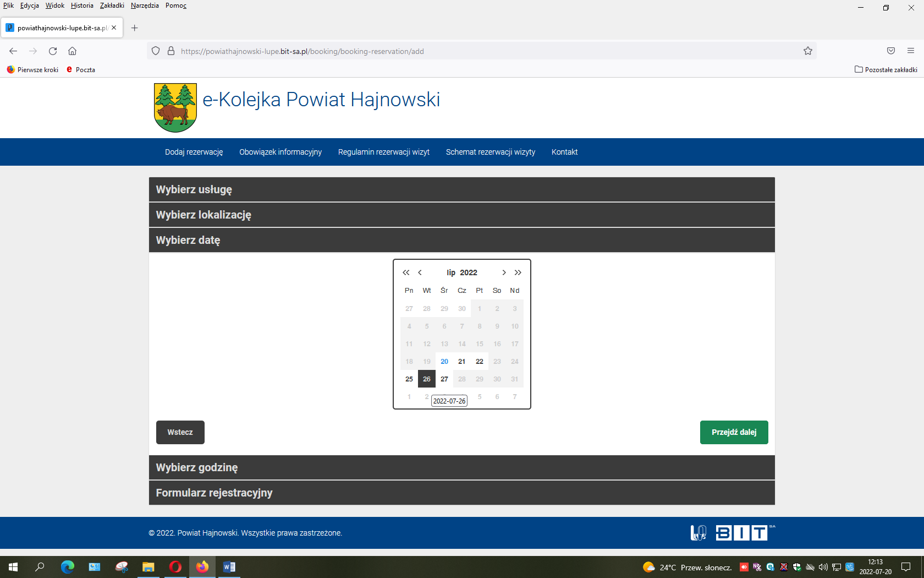Click the browser home icon
The image size is (924, 578).
[x=72, y=51]
